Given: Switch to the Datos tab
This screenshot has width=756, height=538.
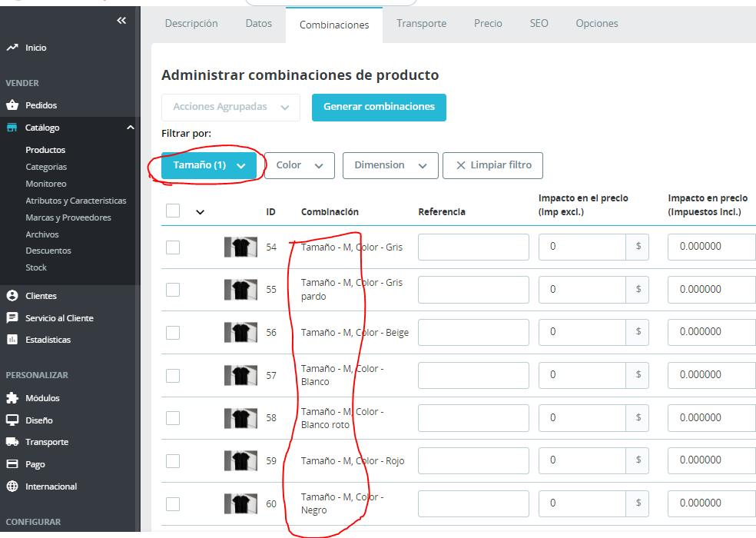Looking at the screenshot, I should pos(258,23).
